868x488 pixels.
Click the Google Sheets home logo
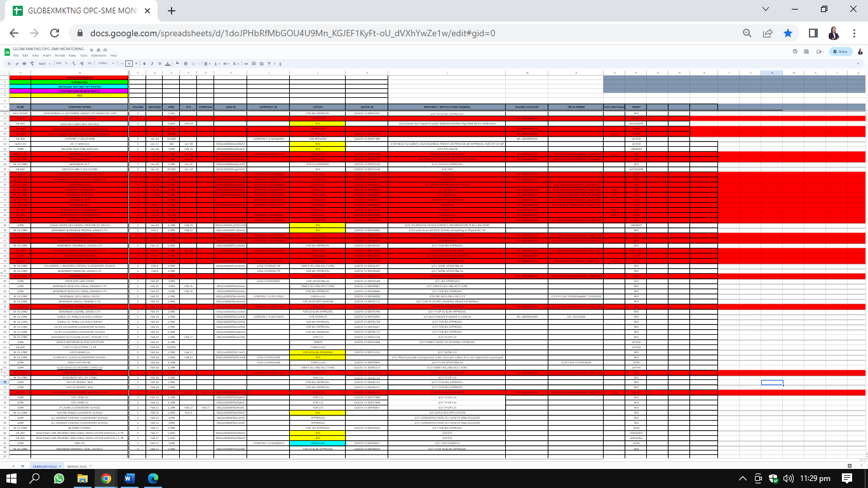7,51
